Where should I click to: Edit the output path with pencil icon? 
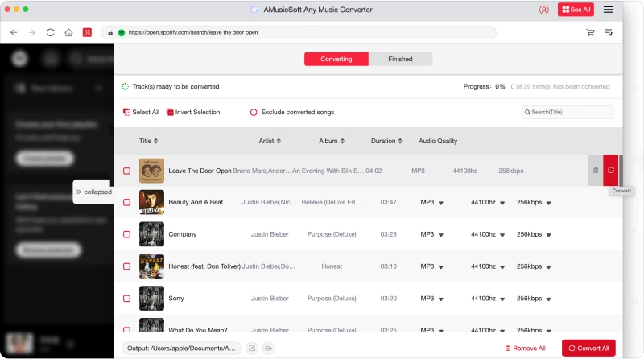[x=252, y=349]
